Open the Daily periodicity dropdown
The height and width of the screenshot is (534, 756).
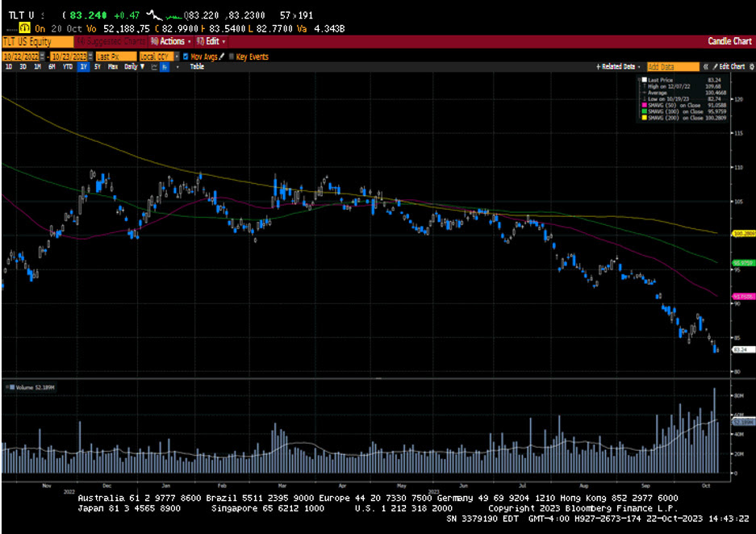coord(132,67)
